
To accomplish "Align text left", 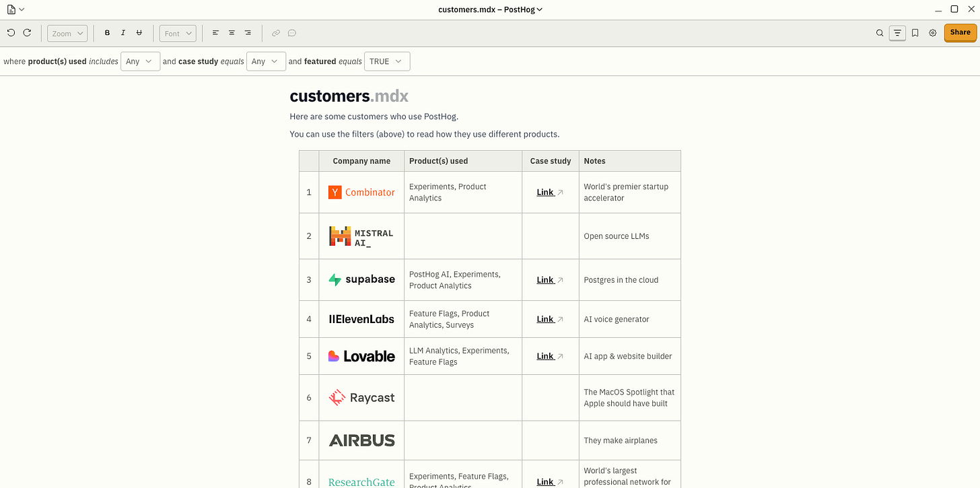I will click(x=215, y=33).
